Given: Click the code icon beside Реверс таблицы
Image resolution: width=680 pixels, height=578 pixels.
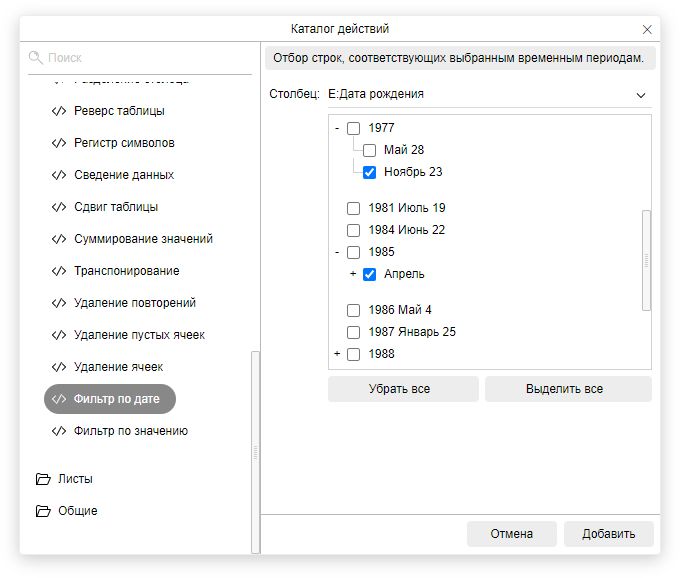Looking at the screenshot, I should (59, 111).
